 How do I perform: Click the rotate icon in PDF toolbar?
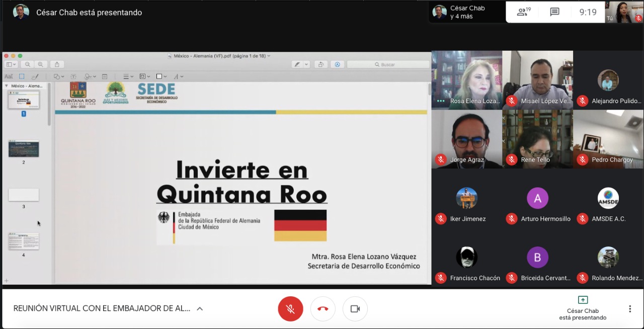tap(320, 64)
